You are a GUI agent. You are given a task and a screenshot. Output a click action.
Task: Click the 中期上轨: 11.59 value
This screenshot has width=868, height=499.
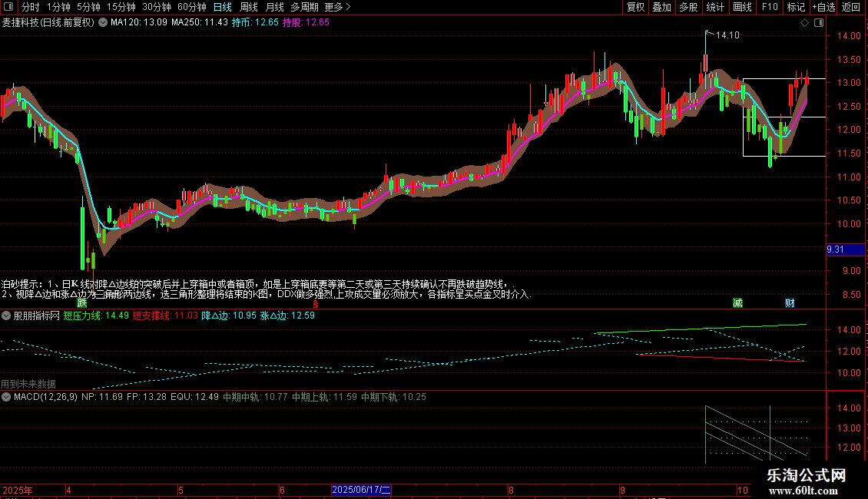coord(324,397)
